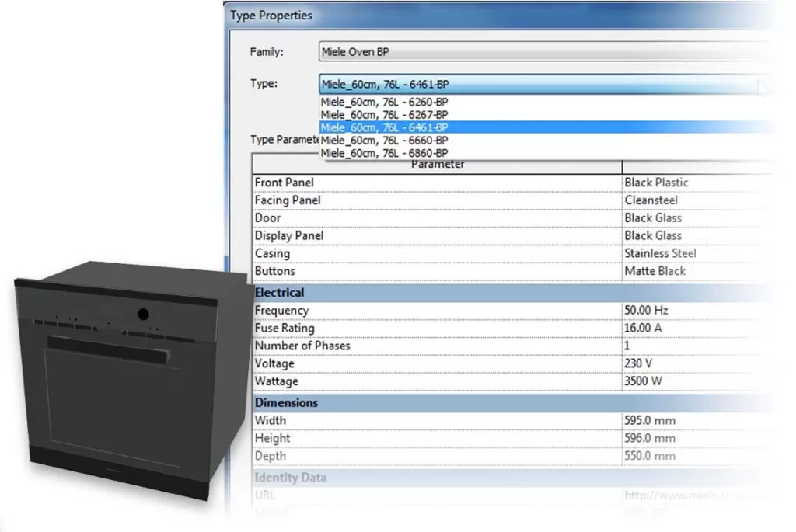Collapse the Electrical group header
796x532 pixels.
click(280, 293)
